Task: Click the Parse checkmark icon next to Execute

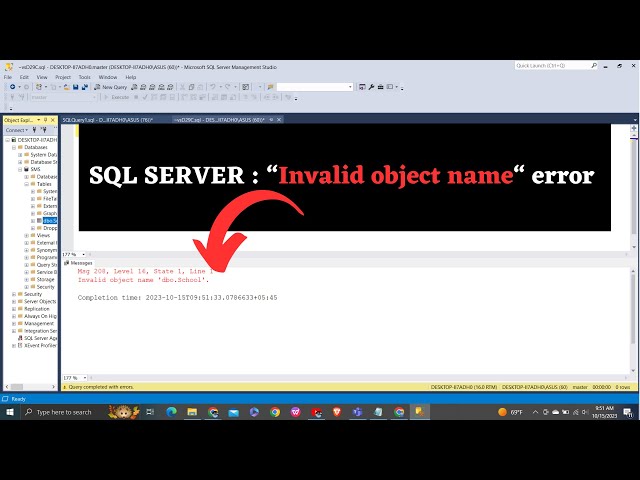Action: click(x=144, y=97)
